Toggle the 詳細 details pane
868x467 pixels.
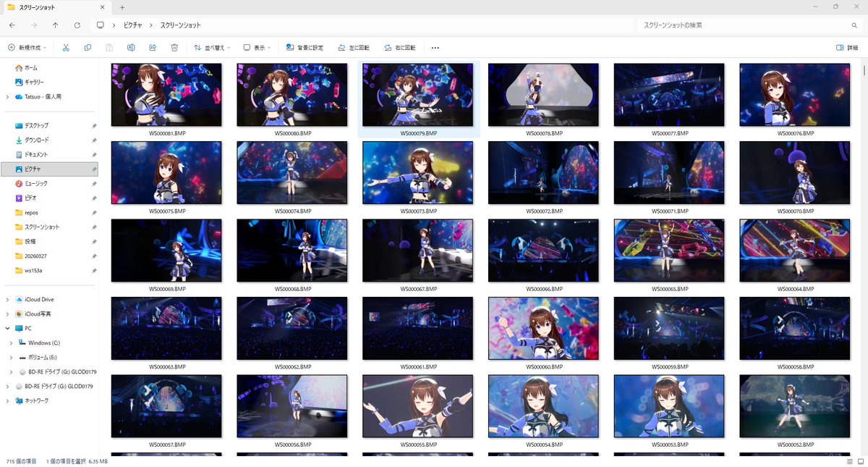(847, 47)
